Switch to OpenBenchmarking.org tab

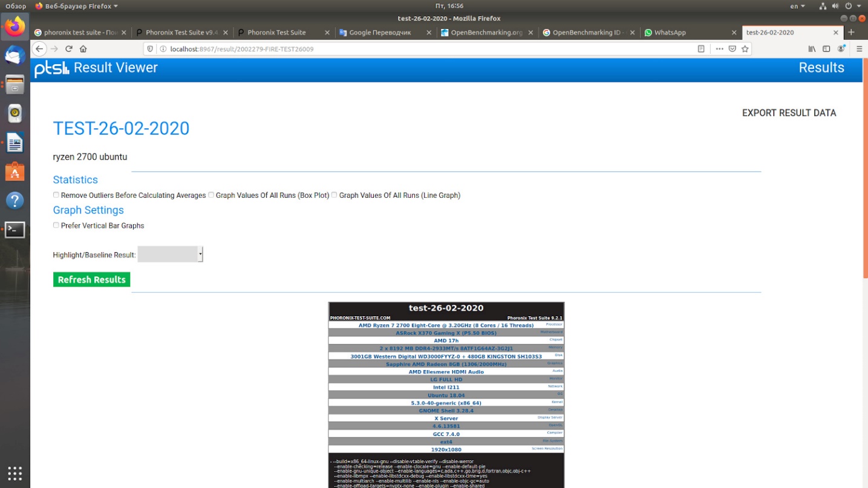click(x=486, y=33)
